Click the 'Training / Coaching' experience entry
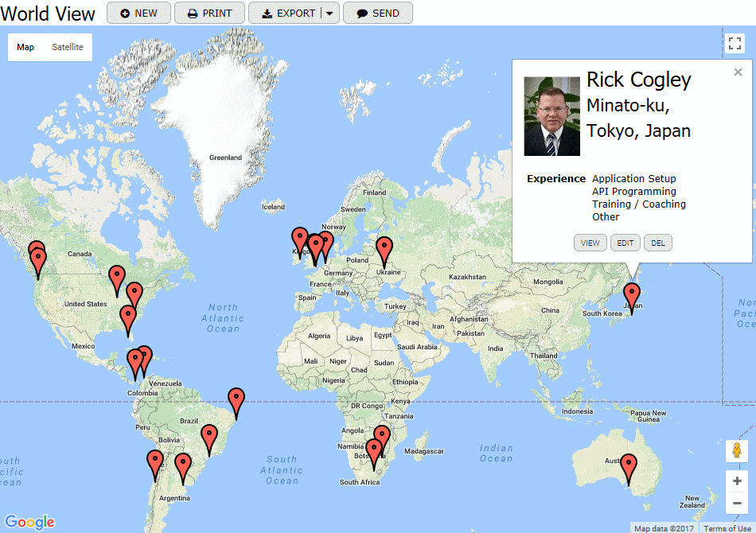The image size is (756, 533). 639,204
